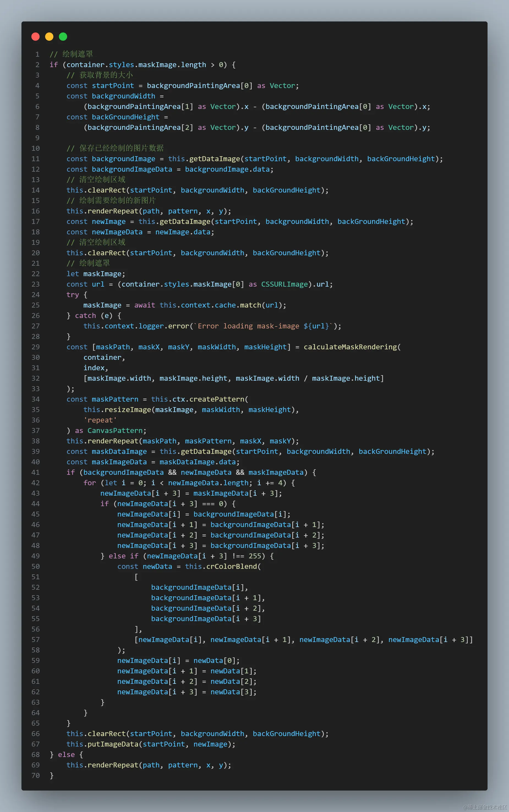Screen dimensions: 509x812
Task: Click 'this.renderRepeat(maskPath, maskPattern, maskX, maskY);'
Action: [x=182, y=441]
